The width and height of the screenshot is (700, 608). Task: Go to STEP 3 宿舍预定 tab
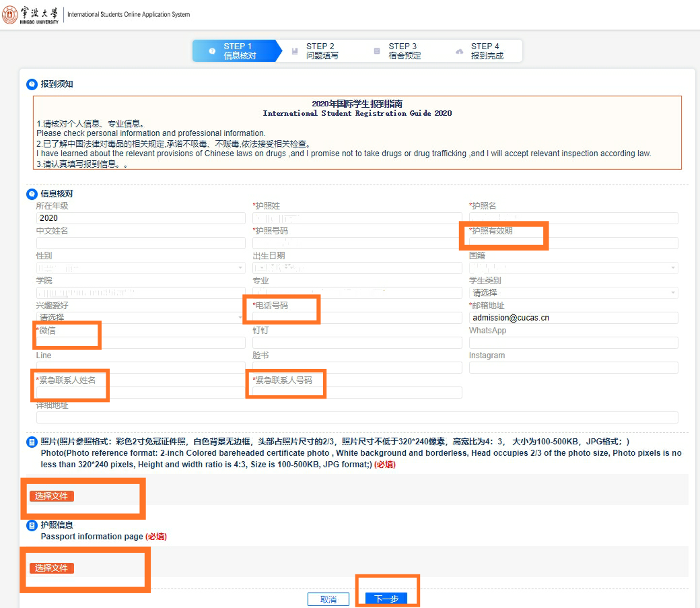pyautogui.click(x=405, y=51)
